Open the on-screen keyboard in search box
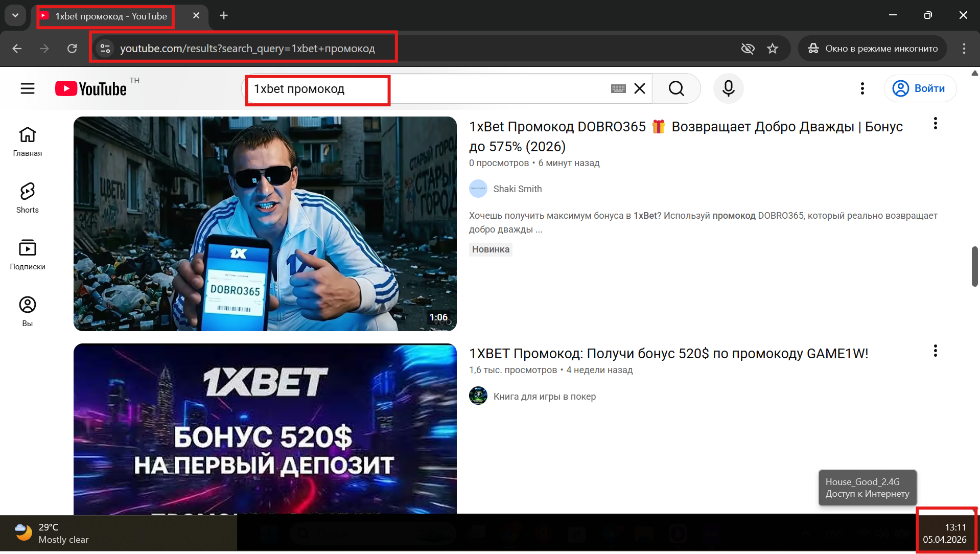This screenshot has height=554, width=980. 618,89
